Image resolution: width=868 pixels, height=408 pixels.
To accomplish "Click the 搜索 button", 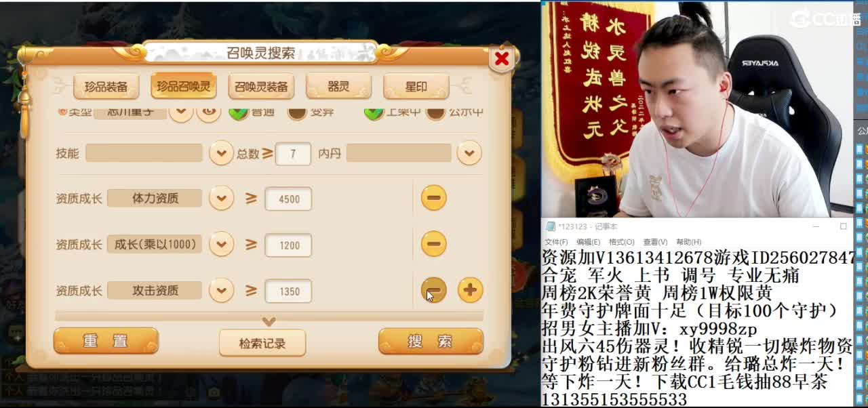I will [431, 342].
